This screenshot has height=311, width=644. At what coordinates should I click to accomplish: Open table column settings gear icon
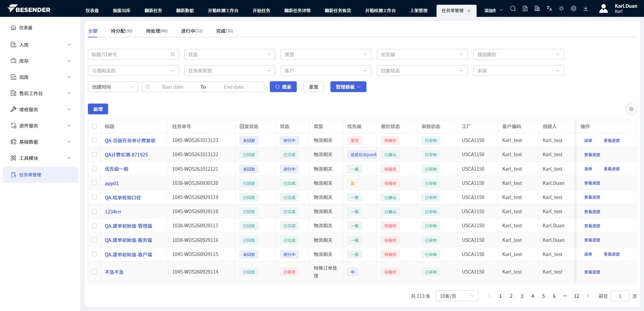pos(631,109)
